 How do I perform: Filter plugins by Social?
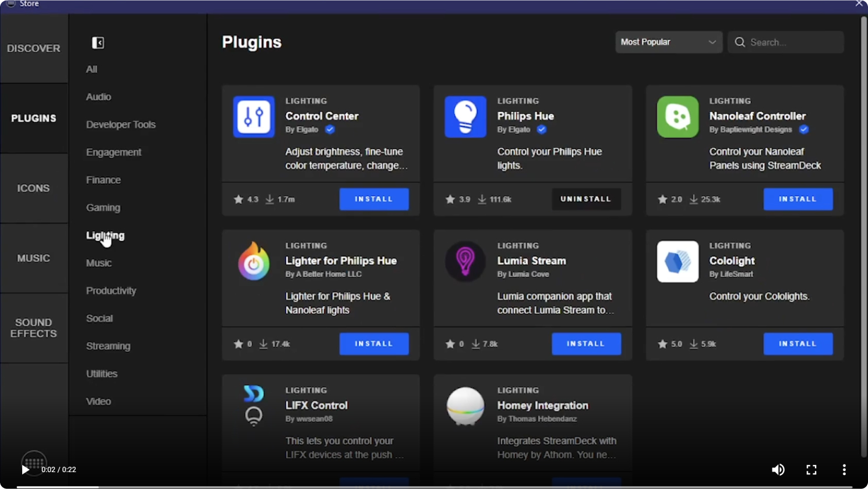(100, 318)
